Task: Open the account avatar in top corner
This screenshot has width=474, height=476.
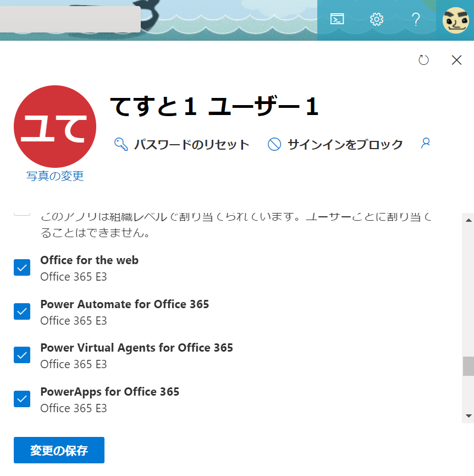Action: click(x=455, y=20)
